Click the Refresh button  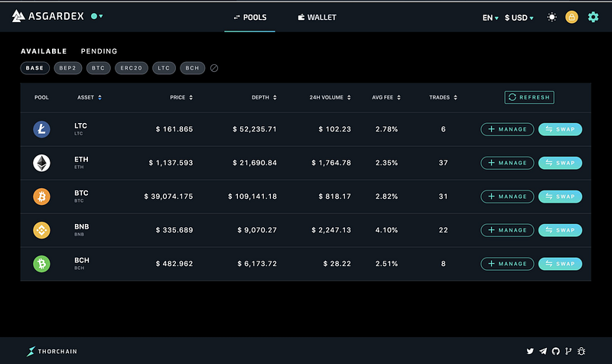point(529,97)
